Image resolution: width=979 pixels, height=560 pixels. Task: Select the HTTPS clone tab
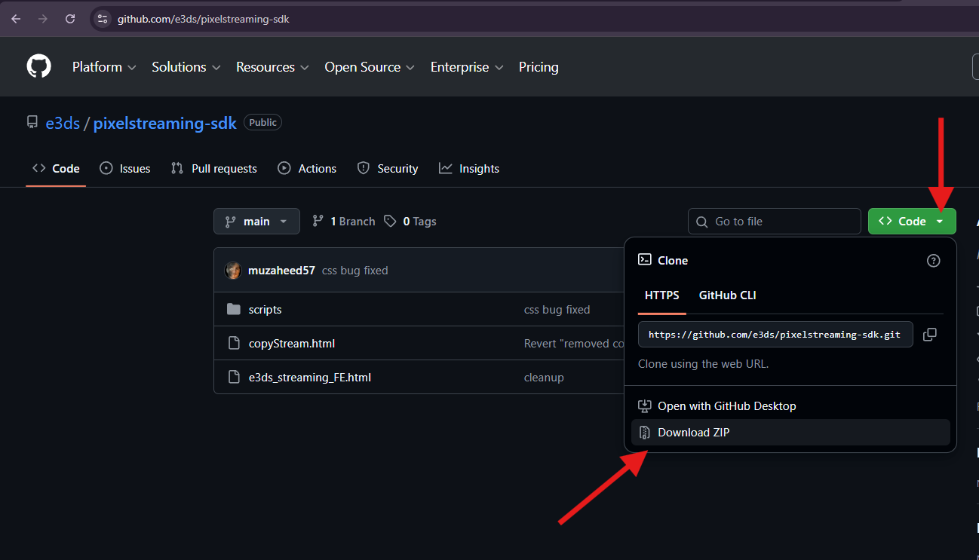pyautogui.click(x=661, y=295)
